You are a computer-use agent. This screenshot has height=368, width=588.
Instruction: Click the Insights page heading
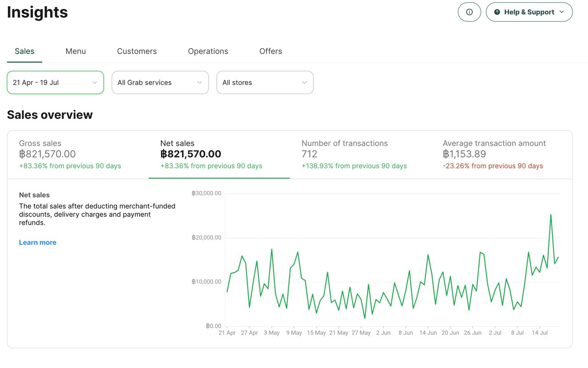[x=37, y=12]
